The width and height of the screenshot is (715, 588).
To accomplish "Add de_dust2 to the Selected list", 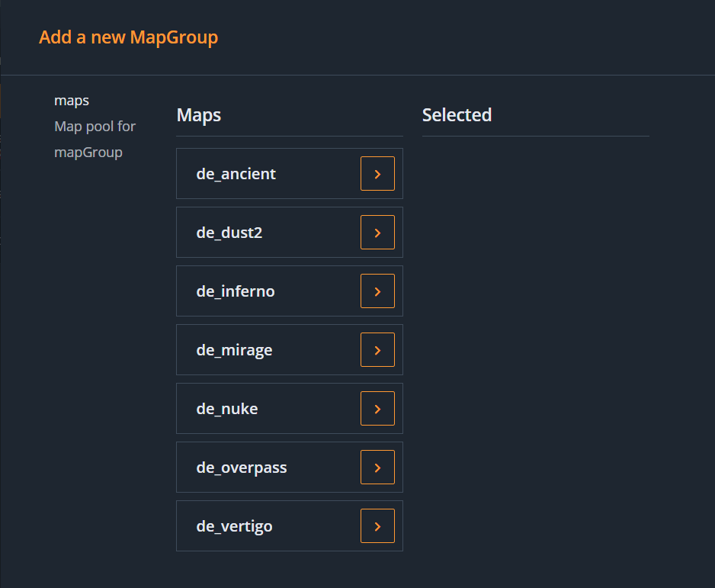I will (x=377, y=233).
